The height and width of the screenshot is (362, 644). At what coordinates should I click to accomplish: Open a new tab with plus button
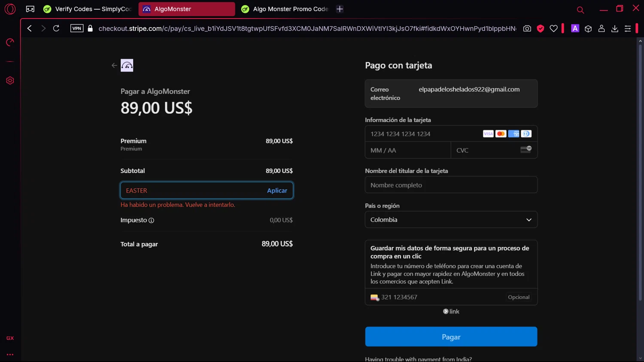click(340, 9)
